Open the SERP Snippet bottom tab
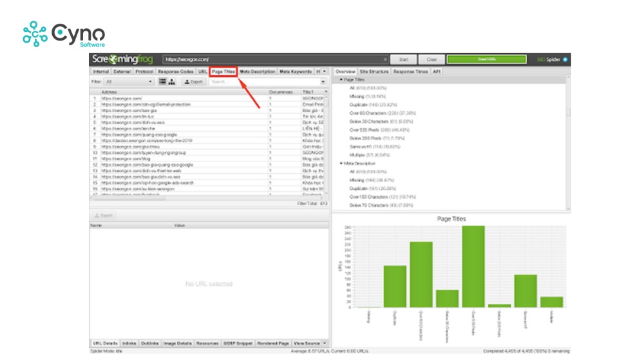Image resolution: width=644 pixels, height=354 pixels. pos(240,343)
